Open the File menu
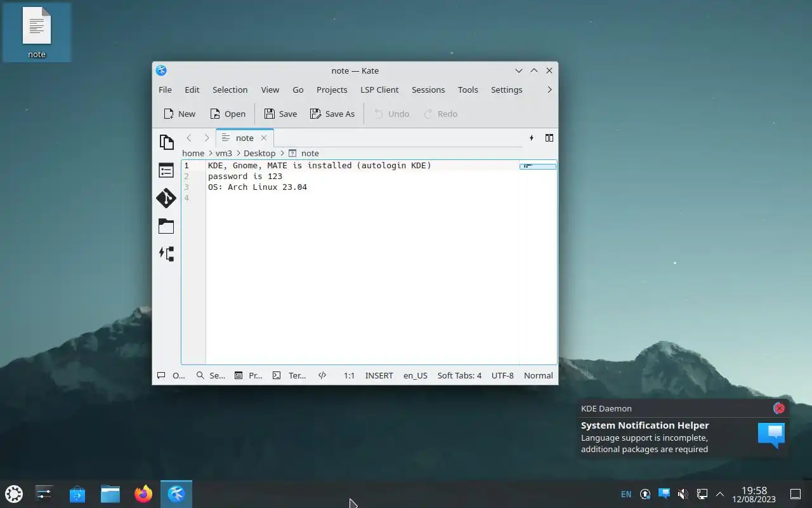 [165, 90]
